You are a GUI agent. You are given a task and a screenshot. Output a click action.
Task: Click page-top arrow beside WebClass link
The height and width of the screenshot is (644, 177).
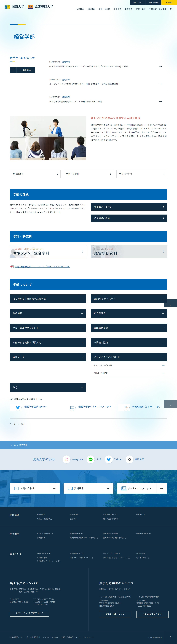pos(170,404)
